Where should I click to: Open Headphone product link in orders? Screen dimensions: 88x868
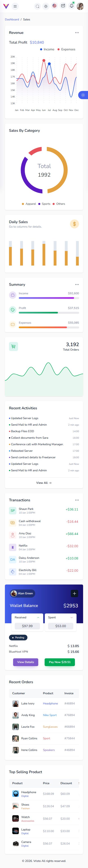(x=50, y=704)
